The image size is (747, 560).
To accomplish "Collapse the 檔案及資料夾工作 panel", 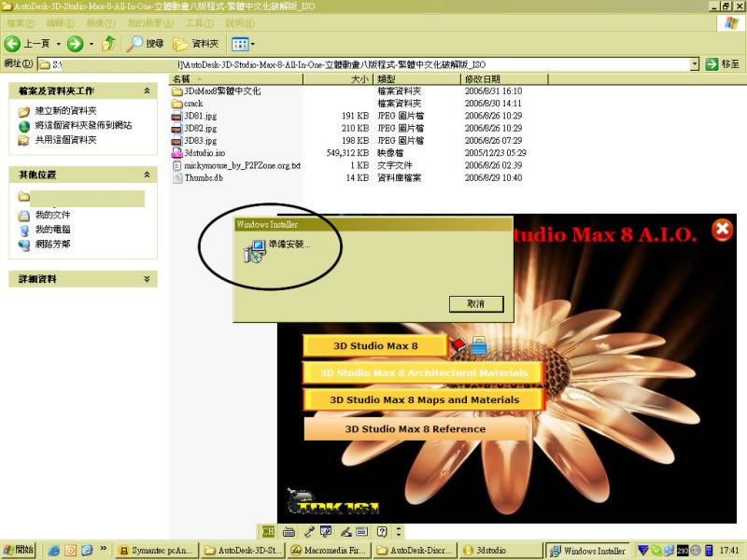I will (x=147, y=91).
